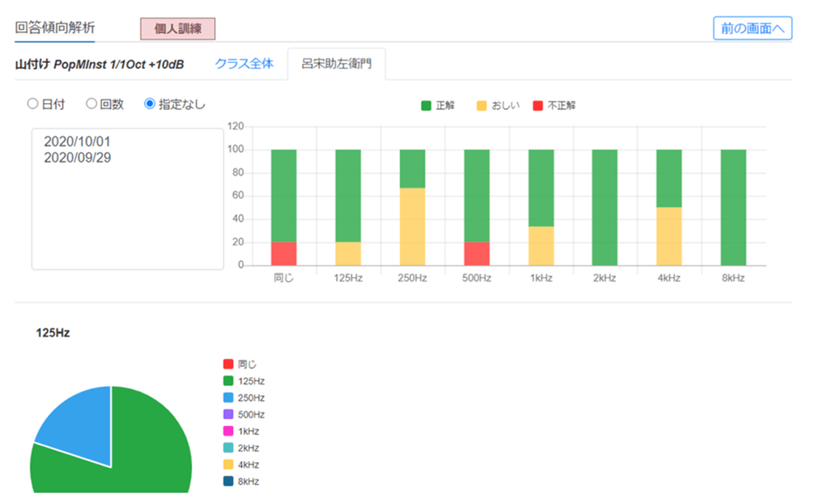Click the 個人訓練 label badge
Viewport: 821px width, 504px height.
click(176, 29)
